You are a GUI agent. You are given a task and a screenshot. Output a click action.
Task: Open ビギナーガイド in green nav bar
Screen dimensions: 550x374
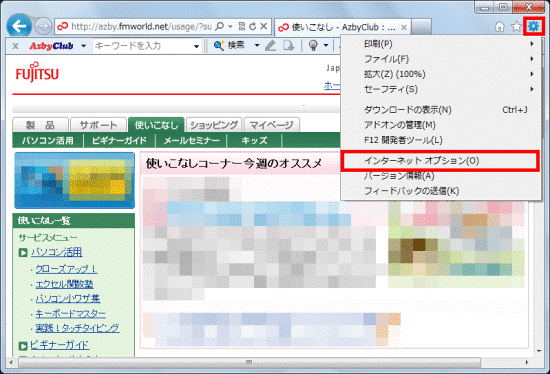[119, 141]
